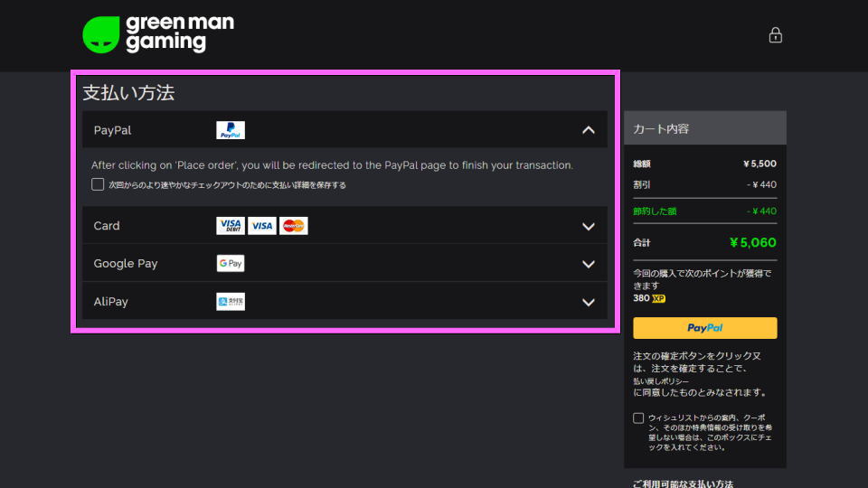
Task: Click the MasterCard icon
Action: [293, 226]
